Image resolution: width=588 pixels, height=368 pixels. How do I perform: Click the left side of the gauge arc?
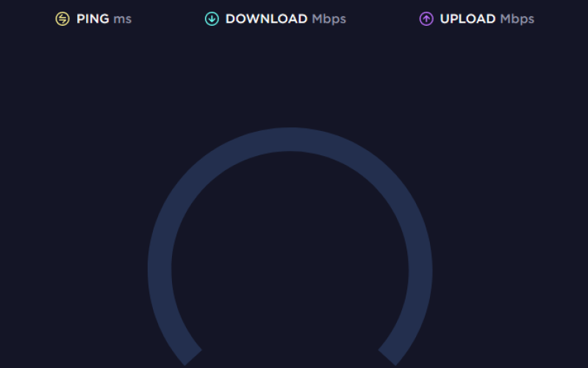[159, 269]
